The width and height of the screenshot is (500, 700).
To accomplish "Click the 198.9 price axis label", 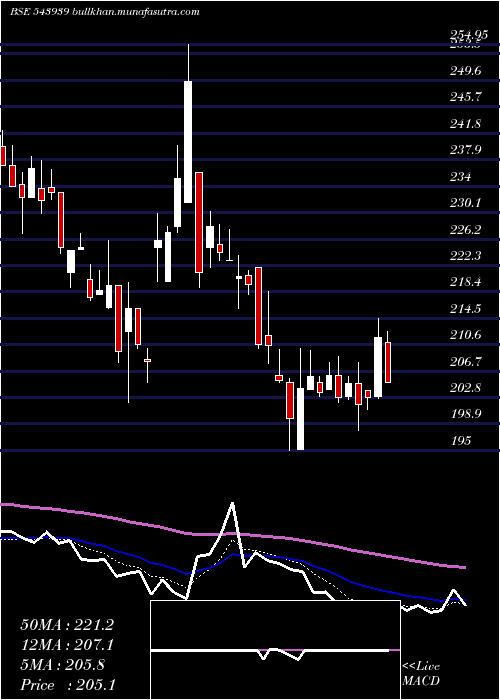I will 465,414.
